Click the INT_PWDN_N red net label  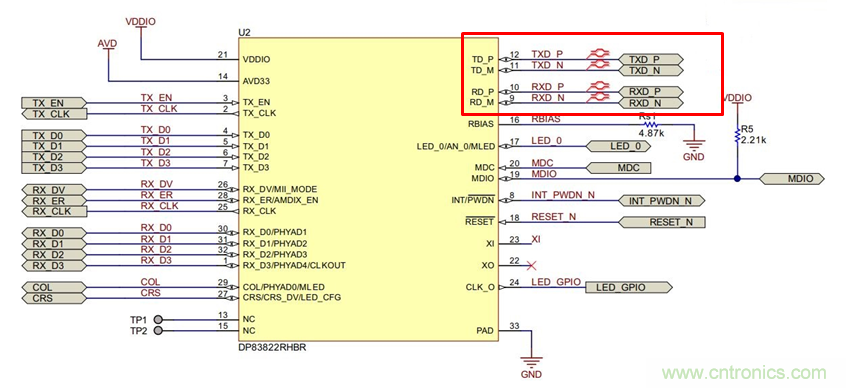tap(563, 195)
